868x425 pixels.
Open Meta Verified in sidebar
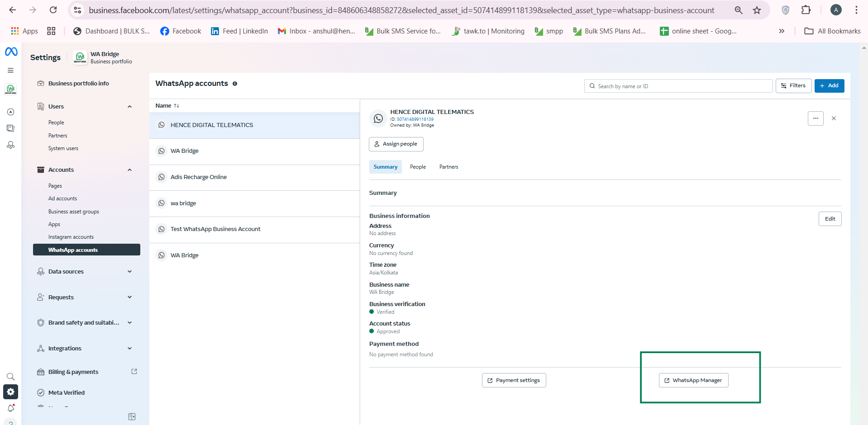click(67, 392)
